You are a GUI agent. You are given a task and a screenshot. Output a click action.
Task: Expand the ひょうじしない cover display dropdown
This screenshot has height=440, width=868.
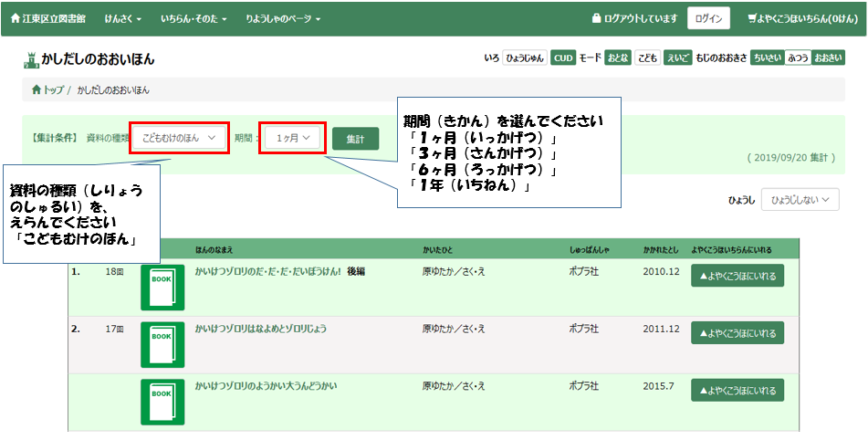(x=800, y=199)
